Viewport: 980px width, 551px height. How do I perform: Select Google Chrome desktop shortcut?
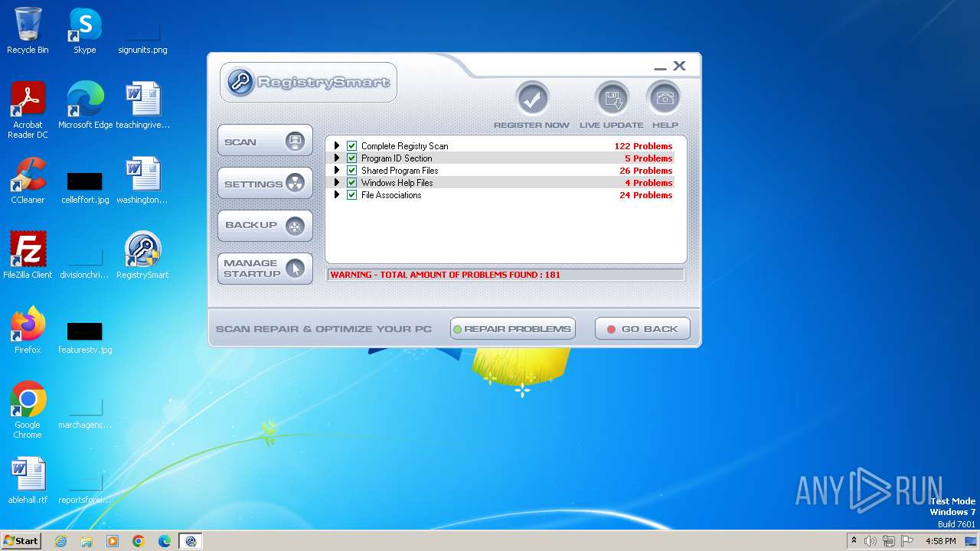28,410
